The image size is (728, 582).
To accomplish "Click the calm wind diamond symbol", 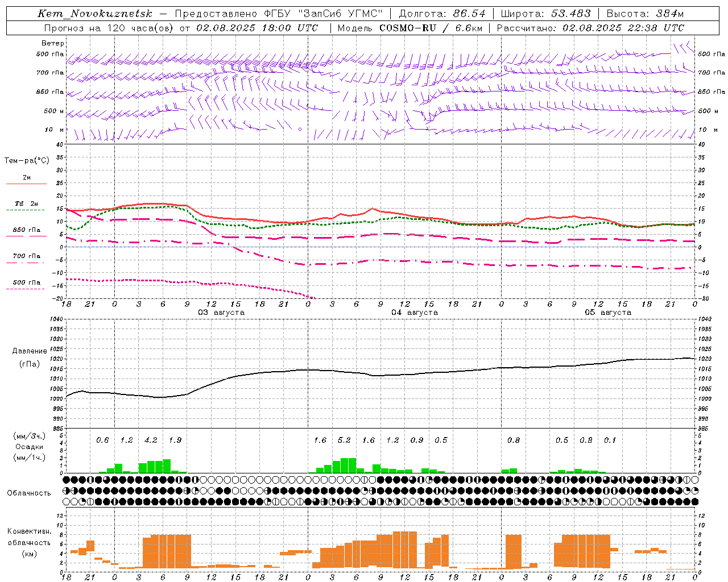I will click(300, 130).
